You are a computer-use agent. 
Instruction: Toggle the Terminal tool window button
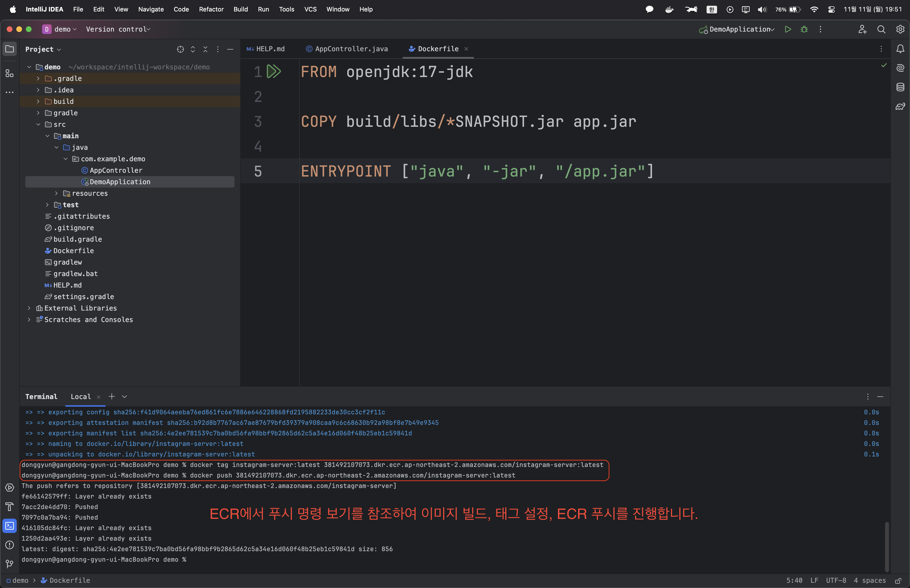(10, 526)
